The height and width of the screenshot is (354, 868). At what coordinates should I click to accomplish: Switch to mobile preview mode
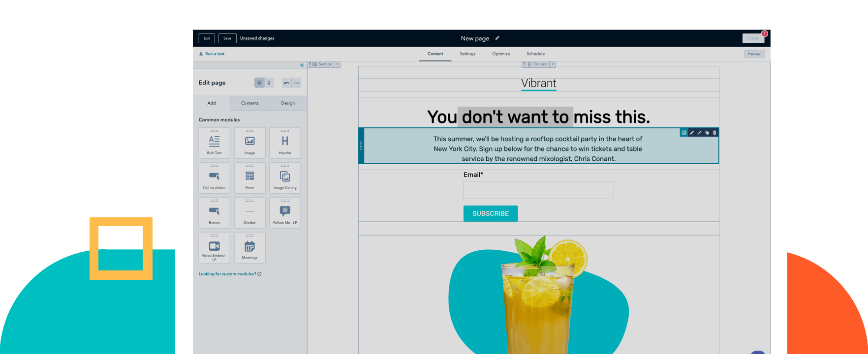269,83
